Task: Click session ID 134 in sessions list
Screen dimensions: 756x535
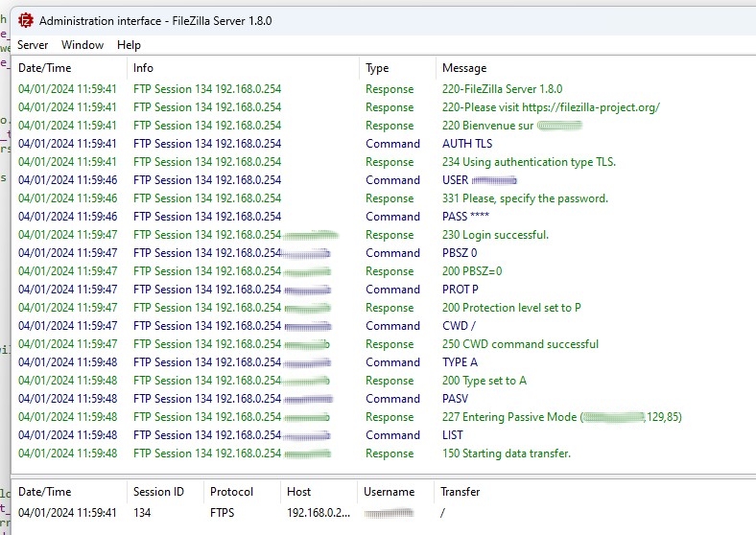Action: (142, 513)
